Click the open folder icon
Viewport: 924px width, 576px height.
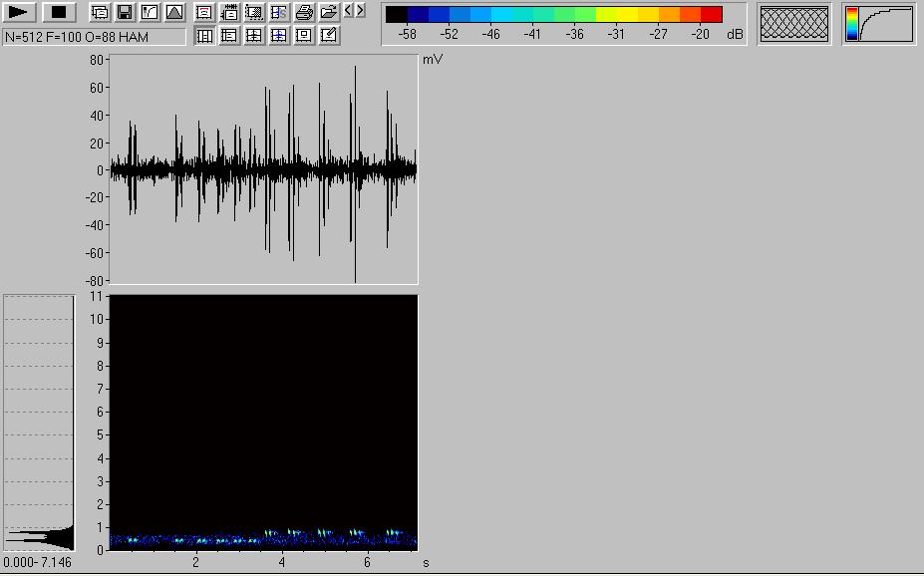[329, 13]
